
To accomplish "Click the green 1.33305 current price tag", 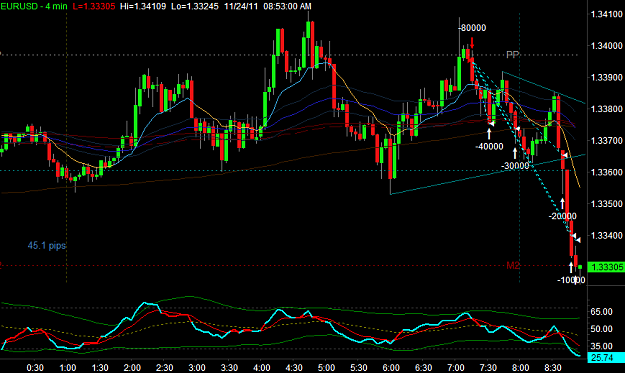I will click(x=606, y=267).
